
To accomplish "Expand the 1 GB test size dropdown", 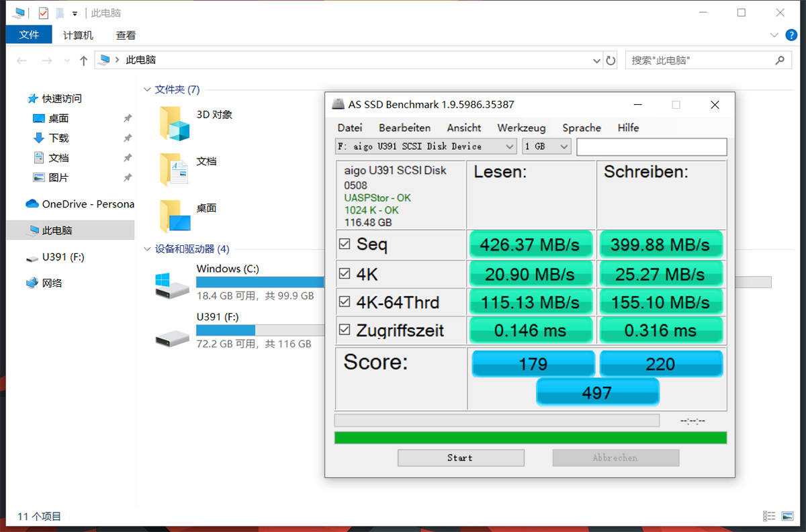I will point(547,146).
